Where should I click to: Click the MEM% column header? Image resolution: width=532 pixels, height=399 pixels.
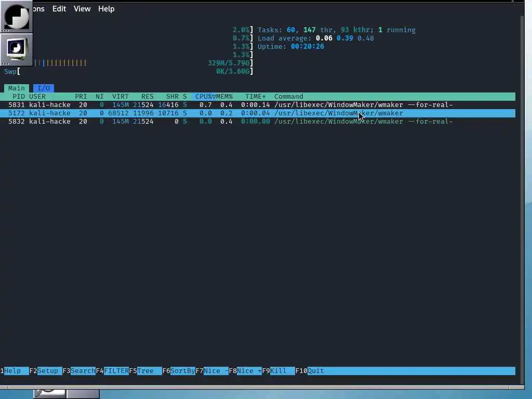[224, 97]
